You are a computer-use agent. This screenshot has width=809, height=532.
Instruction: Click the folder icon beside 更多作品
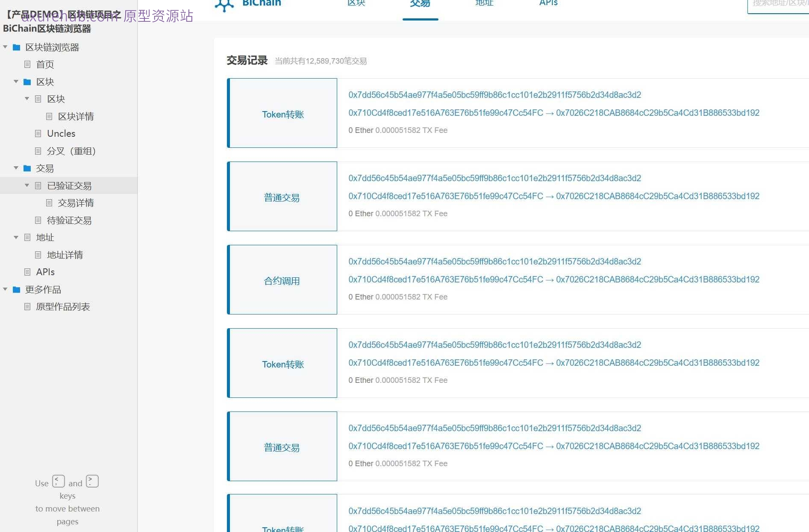pyautogui.click(x=17, y=290)
